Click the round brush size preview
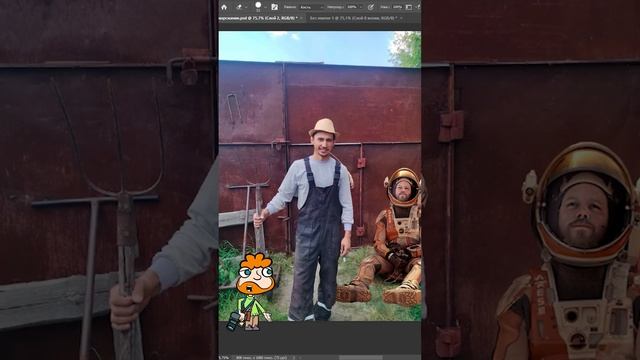Screen dimensions: 640x360 click(x=258, y=5)
